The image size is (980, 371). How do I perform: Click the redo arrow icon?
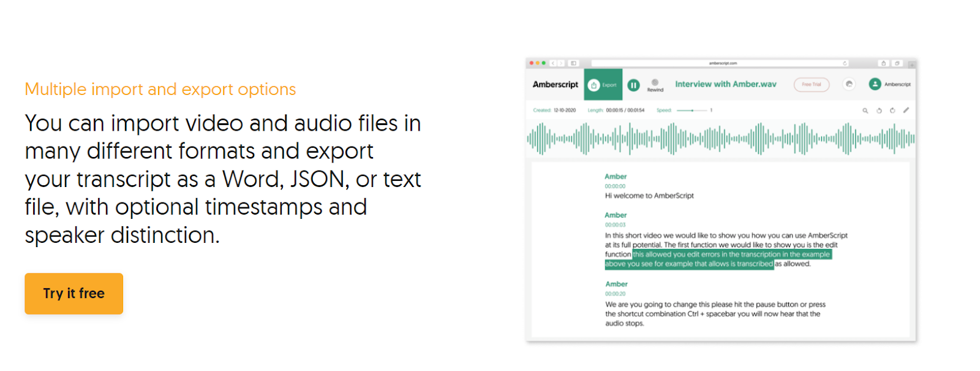[892, 111]
